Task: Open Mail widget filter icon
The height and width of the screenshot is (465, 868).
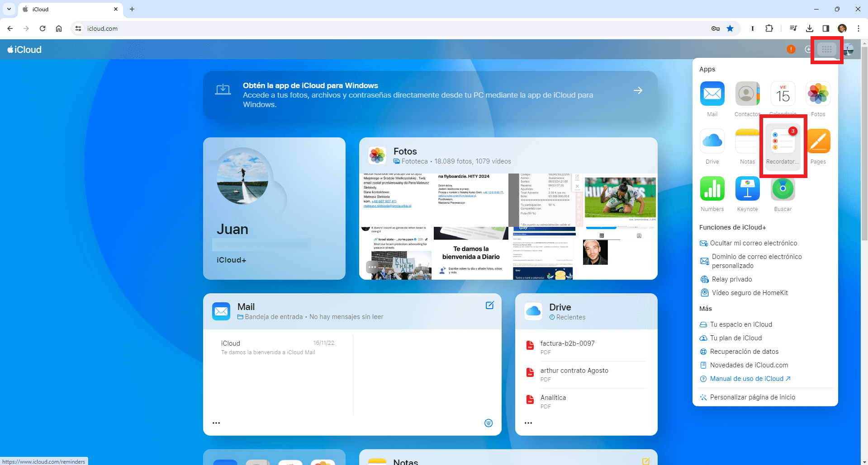Action: point(489,423)
